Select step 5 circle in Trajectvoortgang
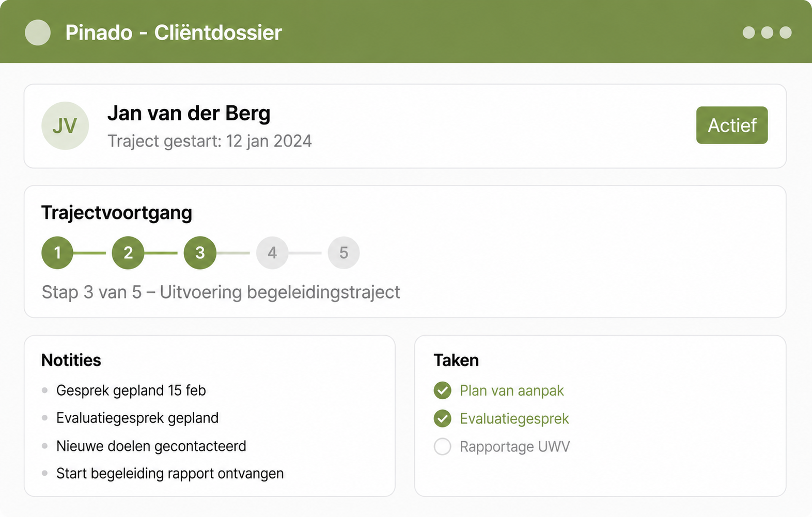Image resolution: width=812 pixels, height=517 pixels. click(x=344, y=253)
